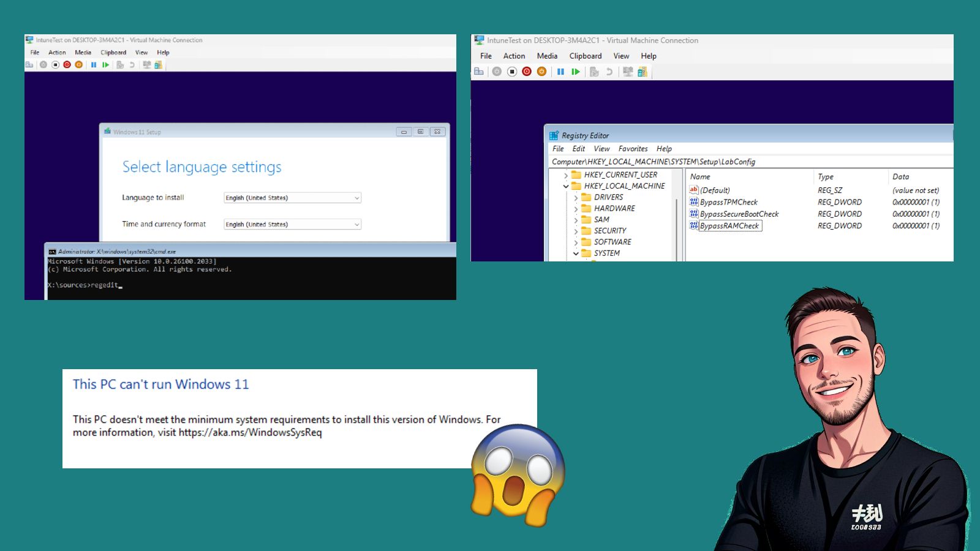Select HKEY_LOCAL_MACHINE tree item
The width and height of the screenshot is (980, 551).
coord(624,186)
